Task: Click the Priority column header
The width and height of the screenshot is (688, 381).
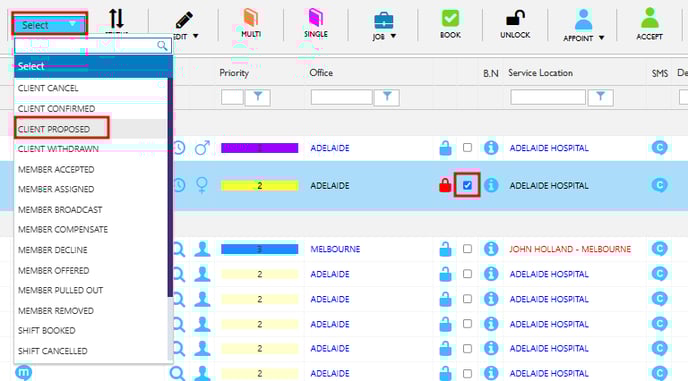Action: tap(234, 73)
